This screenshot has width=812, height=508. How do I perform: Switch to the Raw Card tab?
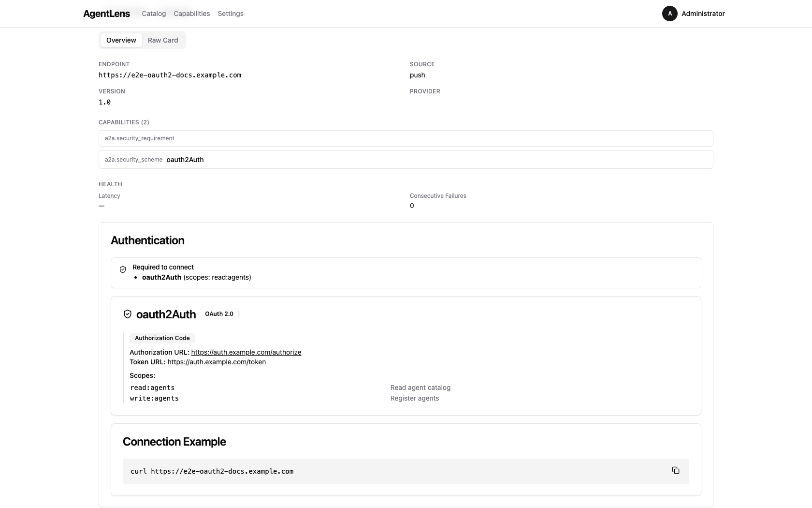tap(163, 40)
